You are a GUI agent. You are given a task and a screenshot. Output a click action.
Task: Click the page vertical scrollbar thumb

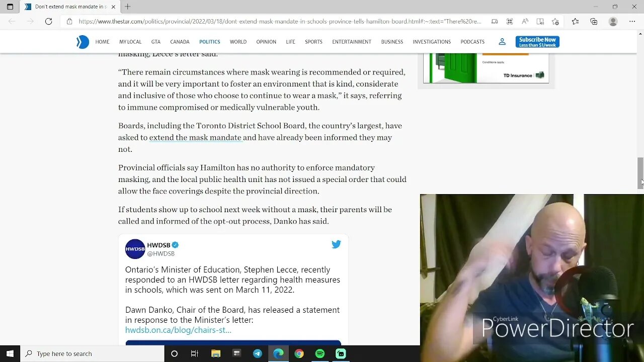(640, 173)
